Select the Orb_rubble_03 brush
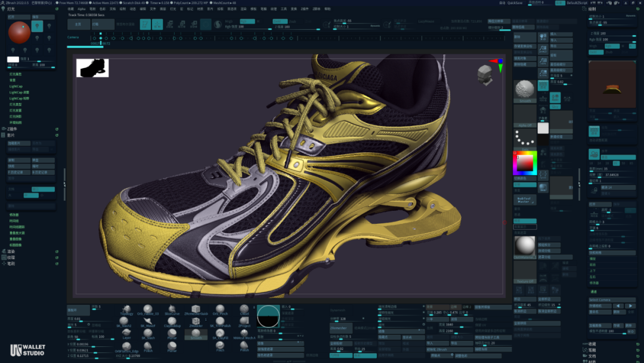The image size is (644, 363). coord(148,309)
